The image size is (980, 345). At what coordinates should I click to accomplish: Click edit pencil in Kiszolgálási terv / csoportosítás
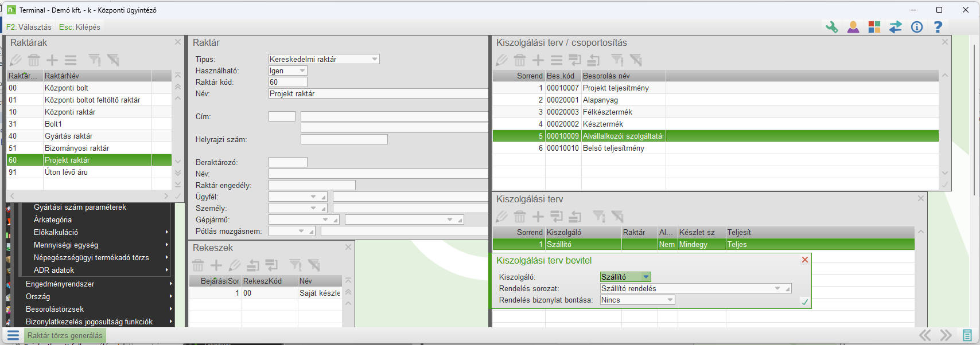tap(501, 60)
